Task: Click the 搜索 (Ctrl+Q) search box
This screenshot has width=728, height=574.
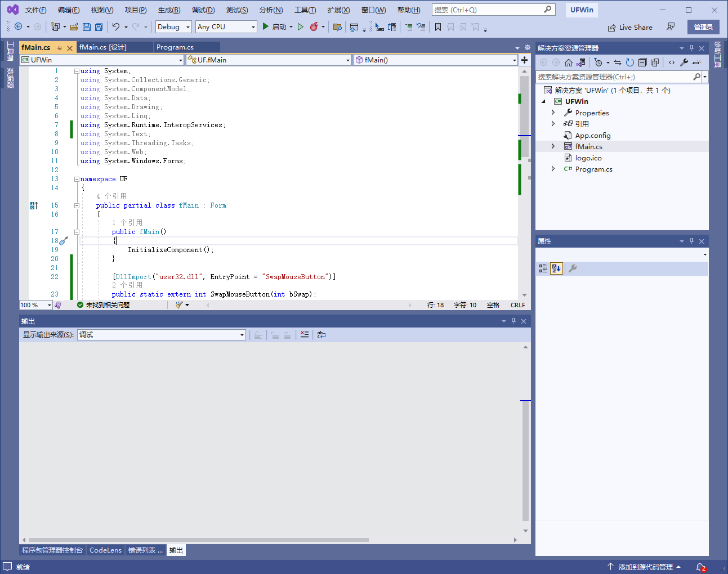Action: click(x=493, y=10)
